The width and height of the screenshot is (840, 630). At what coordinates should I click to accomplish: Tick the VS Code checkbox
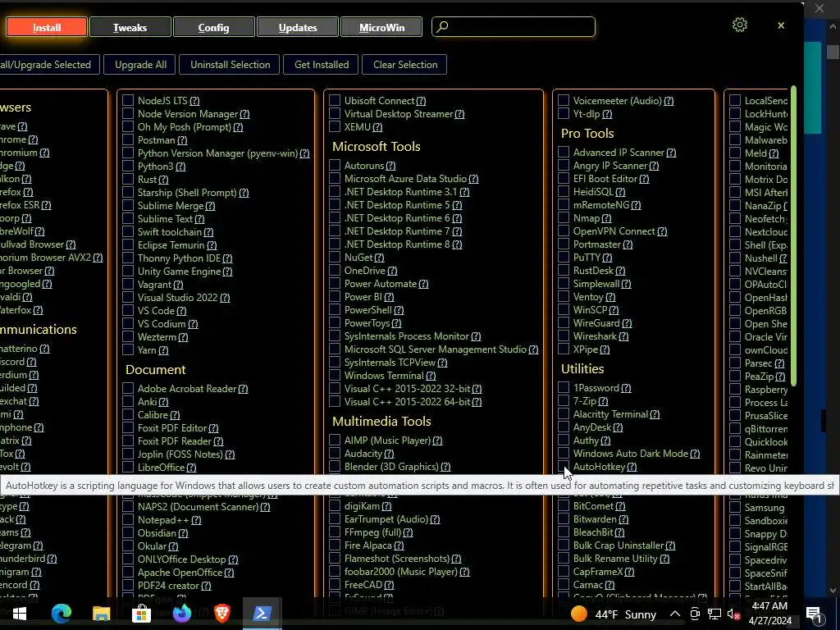[x=128, y=310]
